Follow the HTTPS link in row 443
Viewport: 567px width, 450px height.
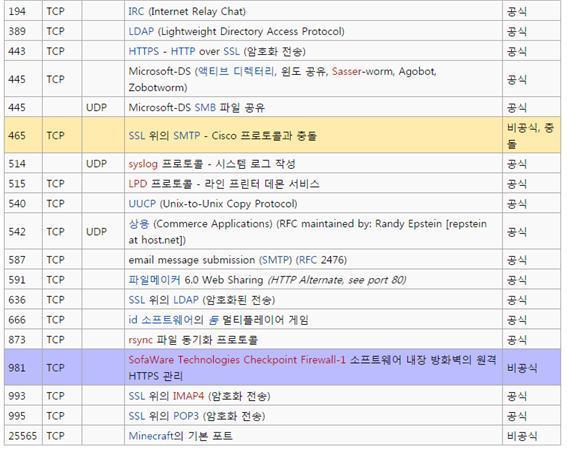click(144, 51)
